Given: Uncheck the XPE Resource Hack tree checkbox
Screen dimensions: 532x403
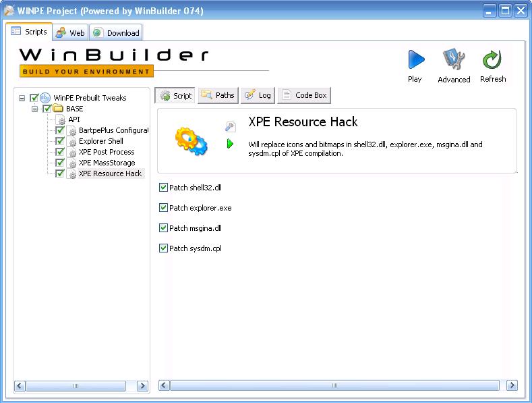Looking at the screenshot, I should tap(60, 173).
